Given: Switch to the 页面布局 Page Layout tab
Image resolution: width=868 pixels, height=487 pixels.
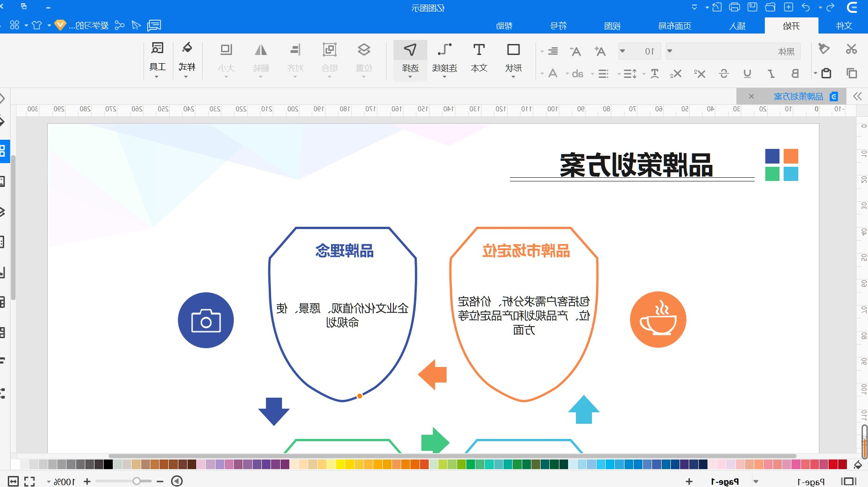Looking at the screenshot, I should coord(675,26).
